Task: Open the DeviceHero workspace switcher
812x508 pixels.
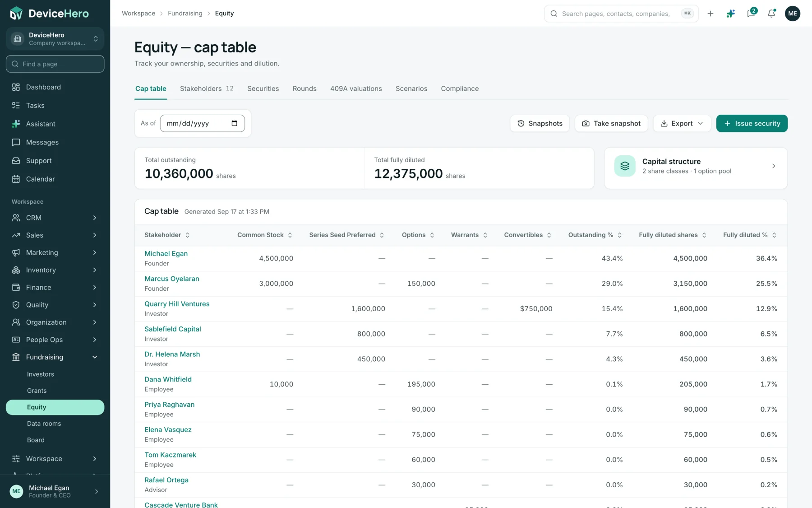Action: [55, 39]
